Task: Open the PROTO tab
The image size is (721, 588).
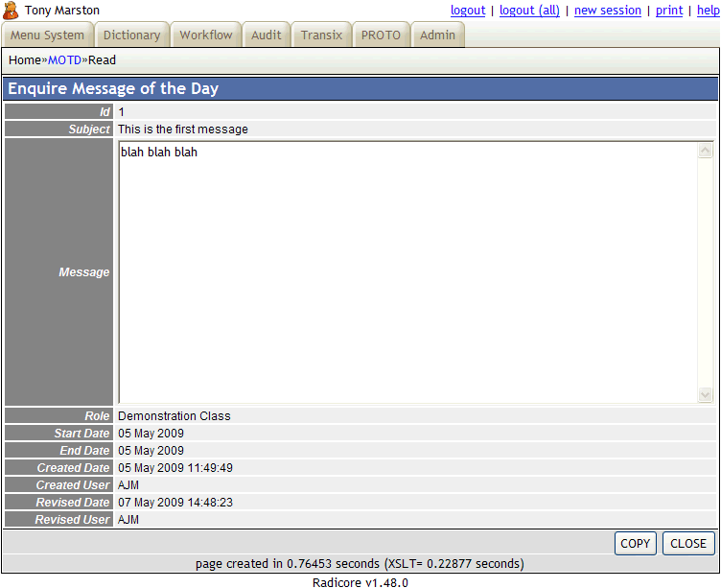Action: pos(381,35)
